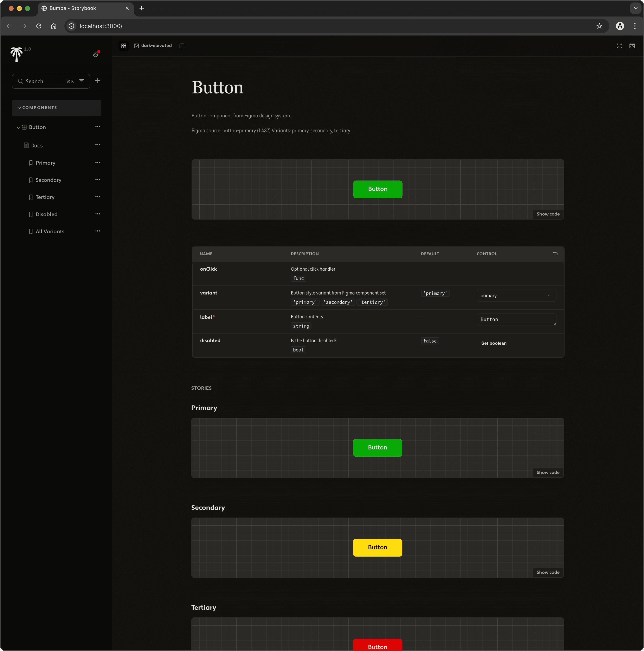This screenshot has width=644, height=651.
Task: Toggle the outlines dashed-square icon
Action: pos(182,46)
